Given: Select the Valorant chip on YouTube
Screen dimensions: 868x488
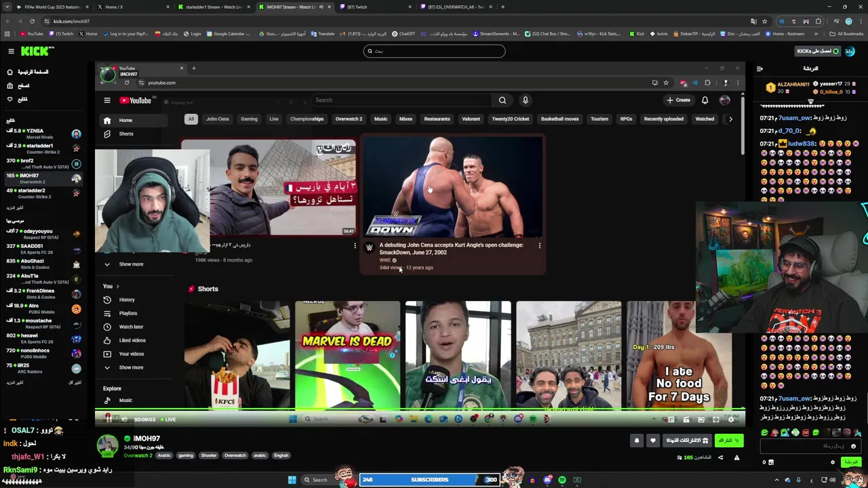Looking at the screenshot, I should click(471, 119).
